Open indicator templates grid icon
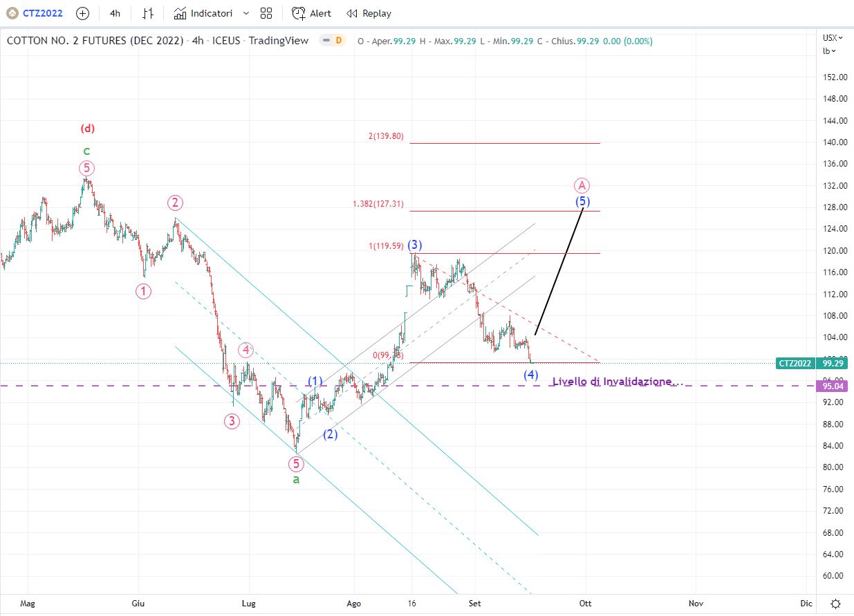This screenshot has height=616, width=854. point(266,13)
